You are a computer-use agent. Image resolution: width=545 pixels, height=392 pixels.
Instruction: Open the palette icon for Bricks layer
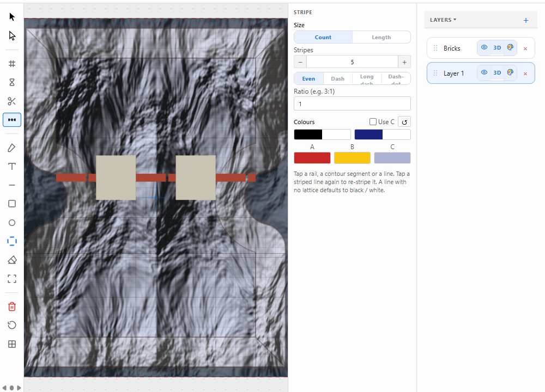point(510,47)
